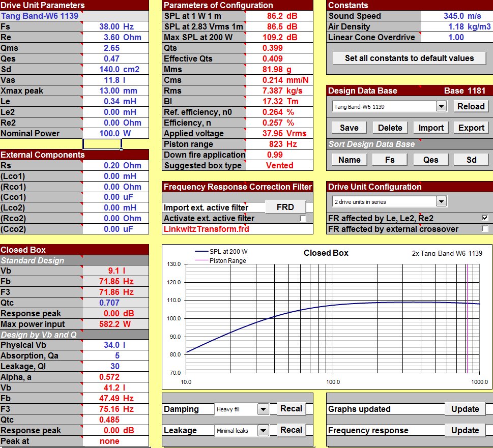Click the empty selected cell below Nominal Power
This screenshot has height=448, width=493.
(102, 144)
